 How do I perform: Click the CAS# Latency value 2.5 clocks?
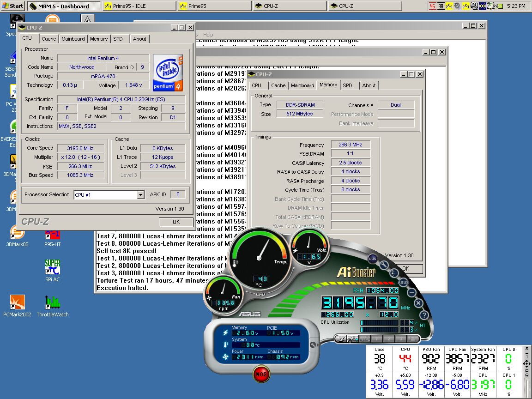pyautogui.click(x=351, y=163)
